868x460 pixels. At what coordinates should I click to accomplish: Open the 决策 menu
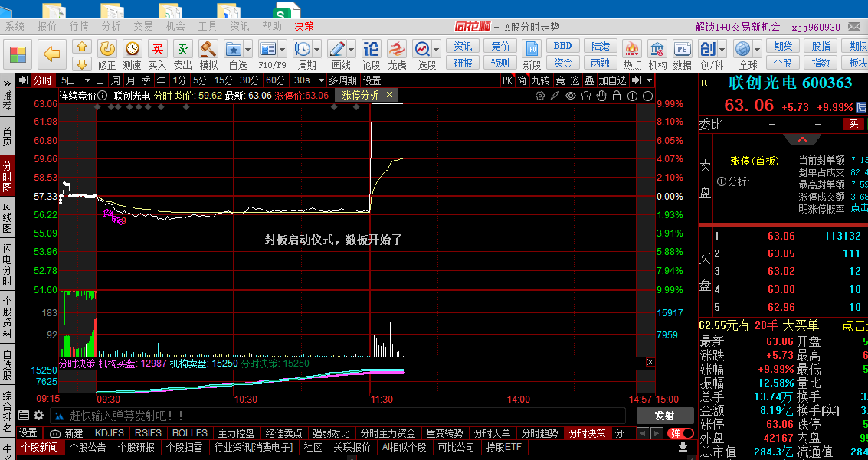[x=304, y=27]
